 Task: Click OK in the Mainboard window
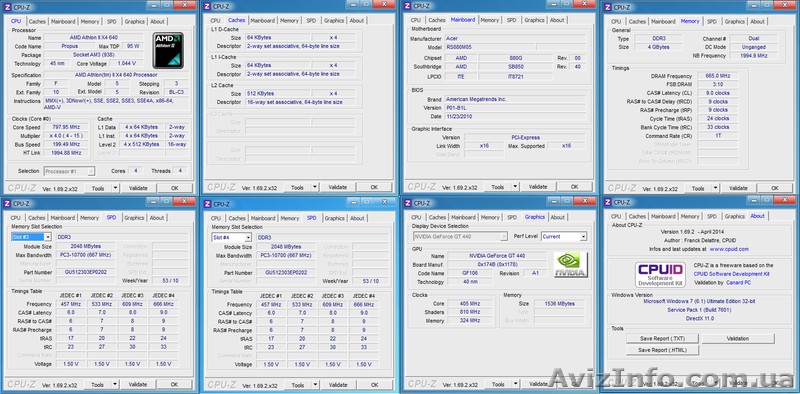click(574, 187)
